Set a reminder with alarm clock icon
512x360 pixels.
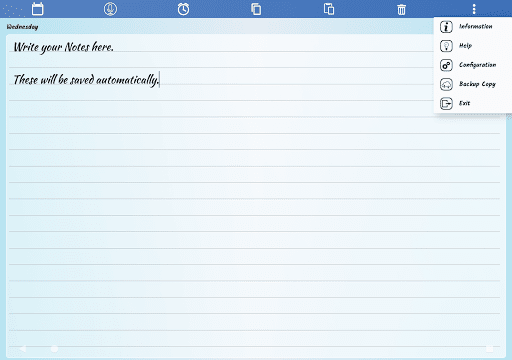(183, 9)
